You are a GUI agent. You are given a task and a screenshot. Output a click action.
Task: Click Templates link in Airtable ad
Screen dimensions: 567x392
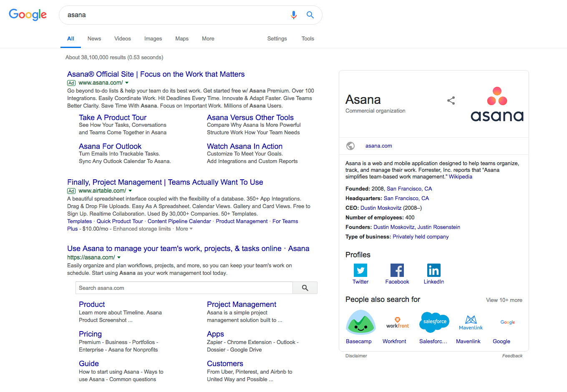pyautogui.click(x=80, y=221)
